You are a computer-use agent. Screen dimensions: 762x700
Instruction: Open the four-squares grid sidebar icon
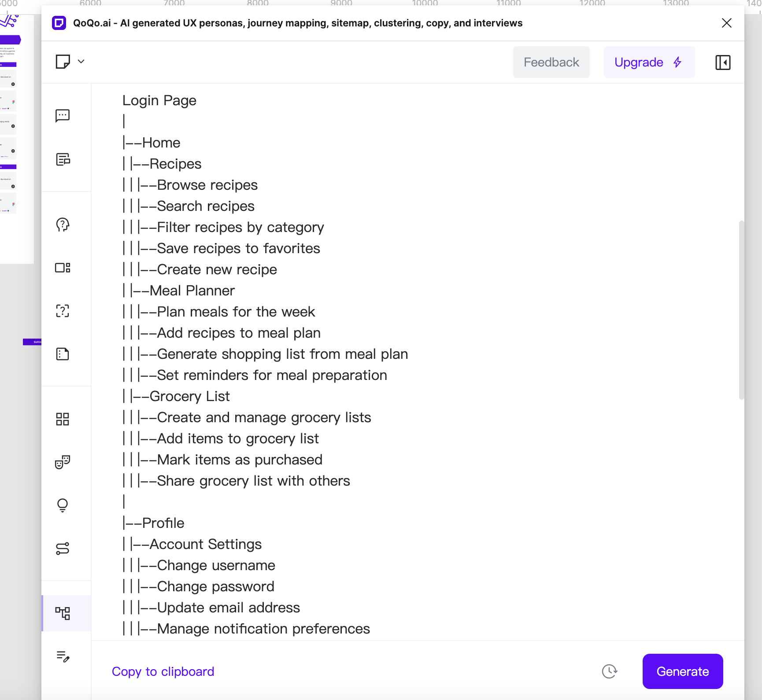(63, 419)
